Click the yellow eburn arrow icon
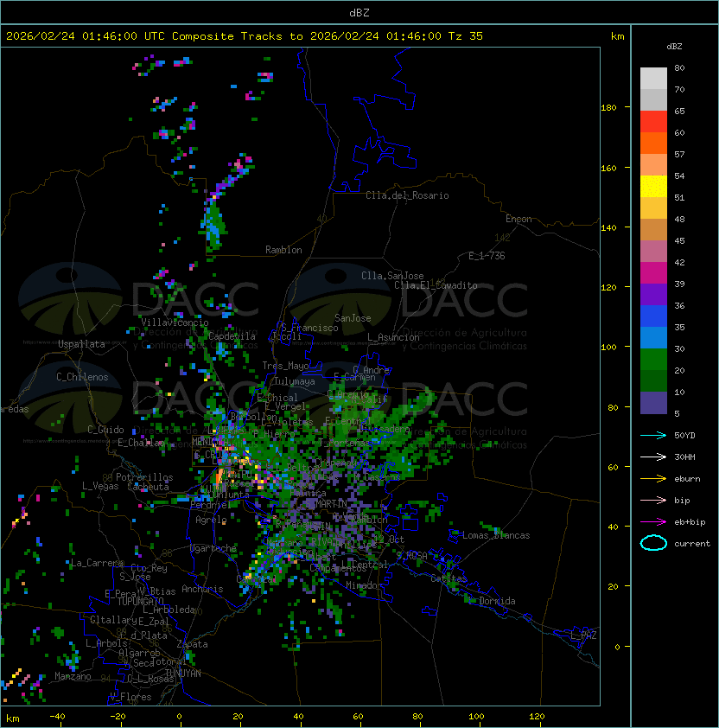Screen dimensions: 719x728 pos(653,478)
